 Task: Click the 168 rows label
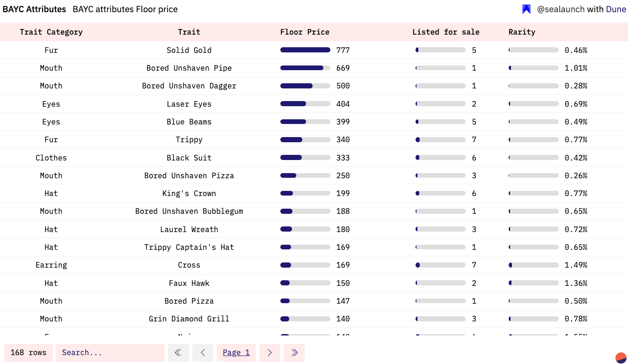(28, 352)
